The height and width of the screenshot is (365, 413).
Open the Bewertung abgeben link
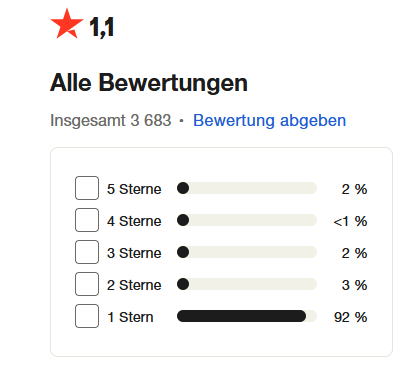coord(269,120)
